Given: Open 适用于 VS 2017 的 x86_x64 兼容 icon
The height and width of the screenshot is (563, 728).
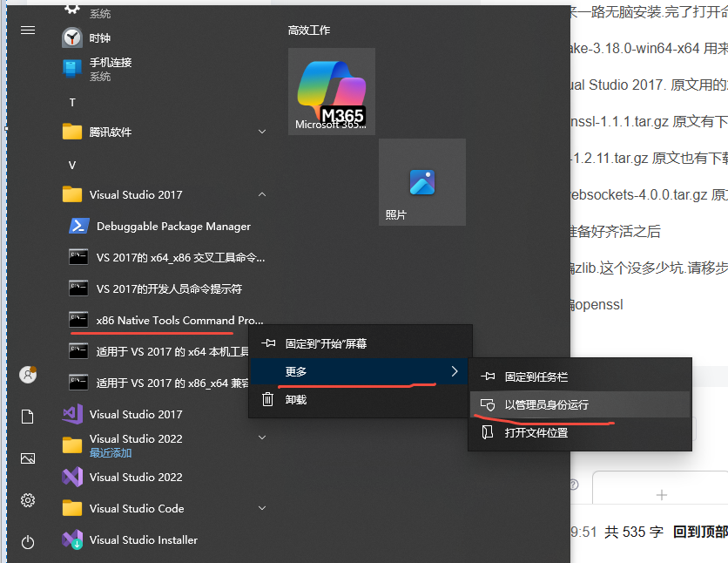Looking at the screenshot, I should tap(78, 383).
